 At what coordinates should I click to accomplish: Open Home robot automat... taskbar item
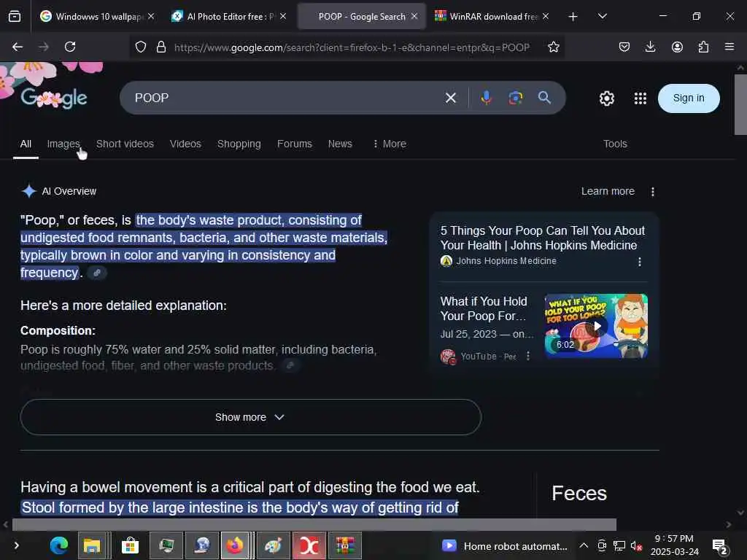coord(505,545)
